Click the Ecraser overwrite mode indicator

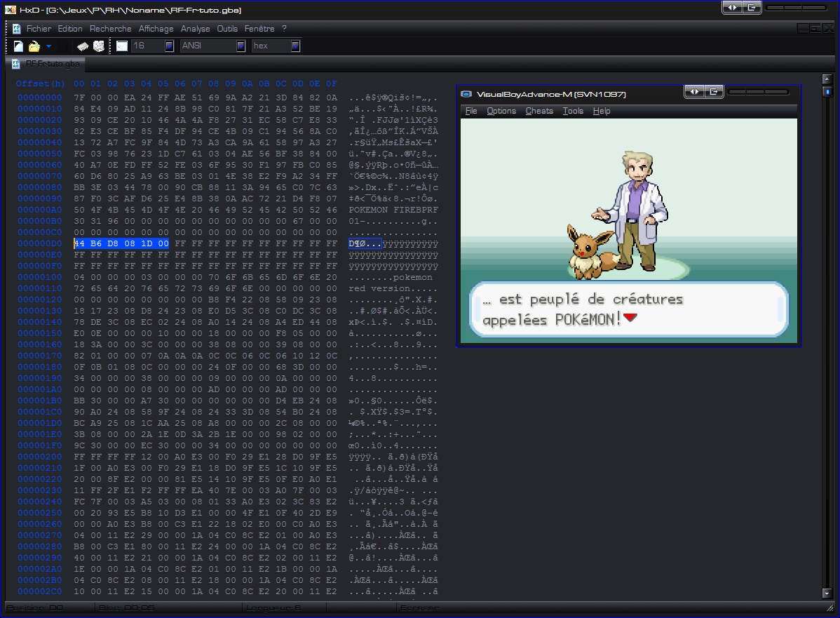(x=419, y=607)
